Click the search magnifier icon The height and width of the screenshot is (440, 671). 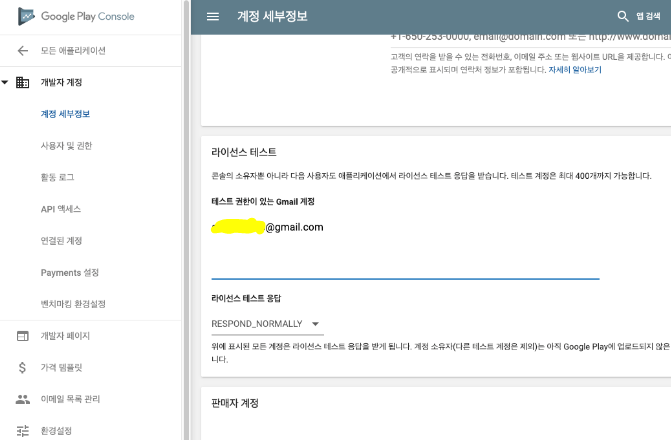[x=623, y=16]
